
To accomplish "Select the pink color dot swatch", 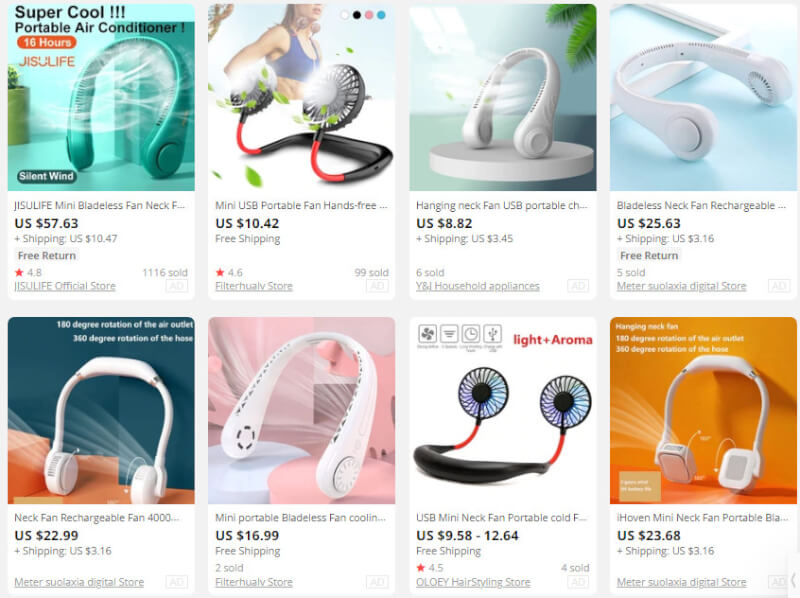I will coord(369,15).
